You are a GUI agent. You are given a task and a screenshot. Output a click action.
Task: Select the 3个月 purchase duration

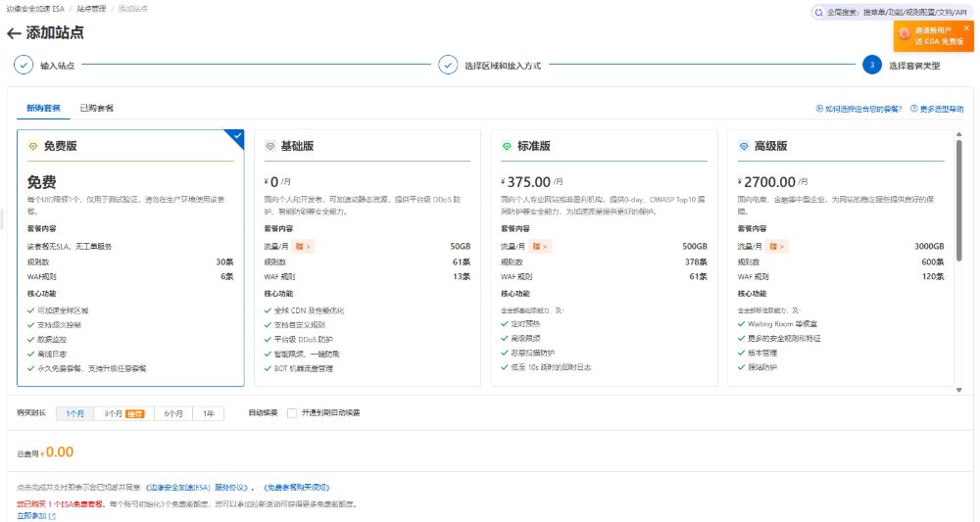point(123,413)
